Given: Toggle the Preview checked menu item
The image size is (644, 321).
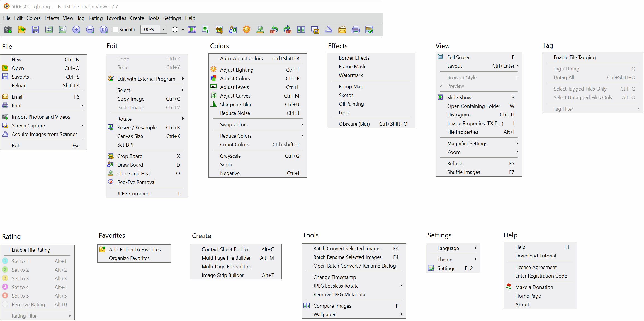Looking at the screenshot, I should [456, 86].
